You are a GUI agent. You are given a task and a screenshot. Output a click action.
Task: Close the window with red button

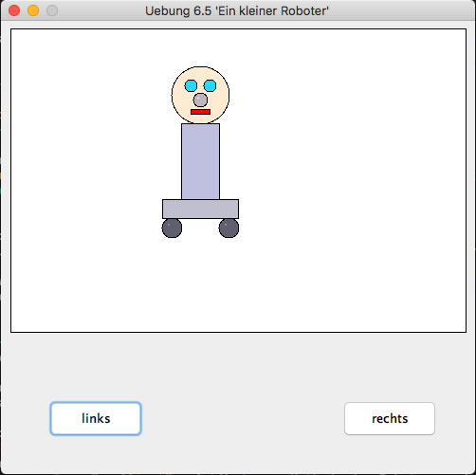(14, 10)
